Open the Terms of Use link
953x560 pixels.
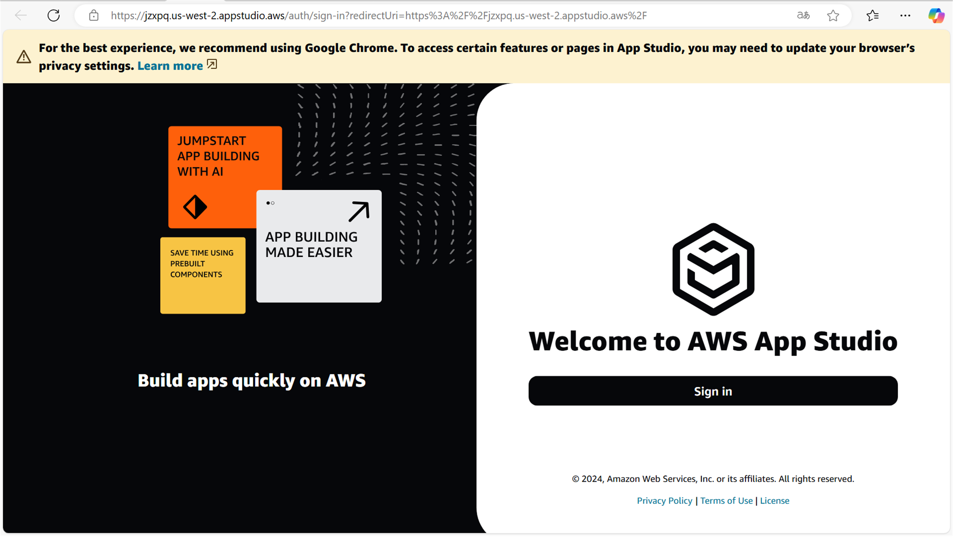coord(726,501)
